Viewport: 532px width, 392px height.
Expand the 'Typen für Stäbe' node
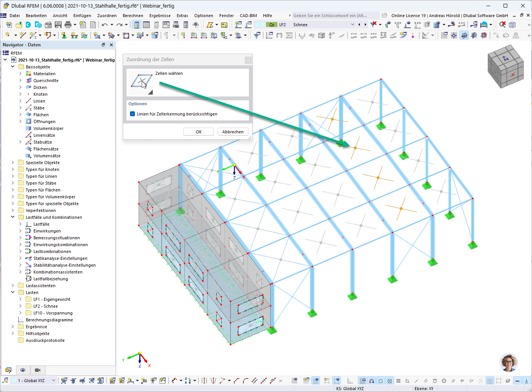13,183
